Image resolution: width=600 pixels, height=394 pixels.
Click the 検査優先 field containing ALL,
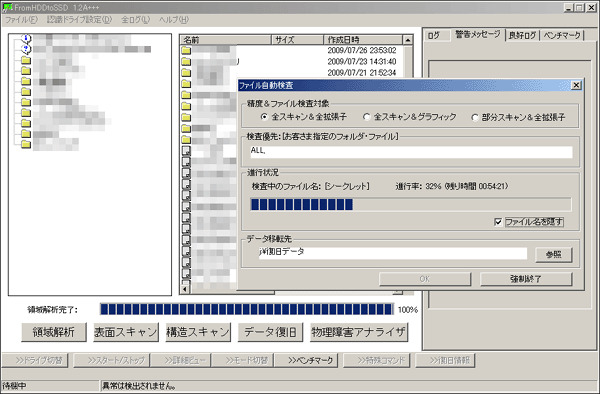click(411, 152)
